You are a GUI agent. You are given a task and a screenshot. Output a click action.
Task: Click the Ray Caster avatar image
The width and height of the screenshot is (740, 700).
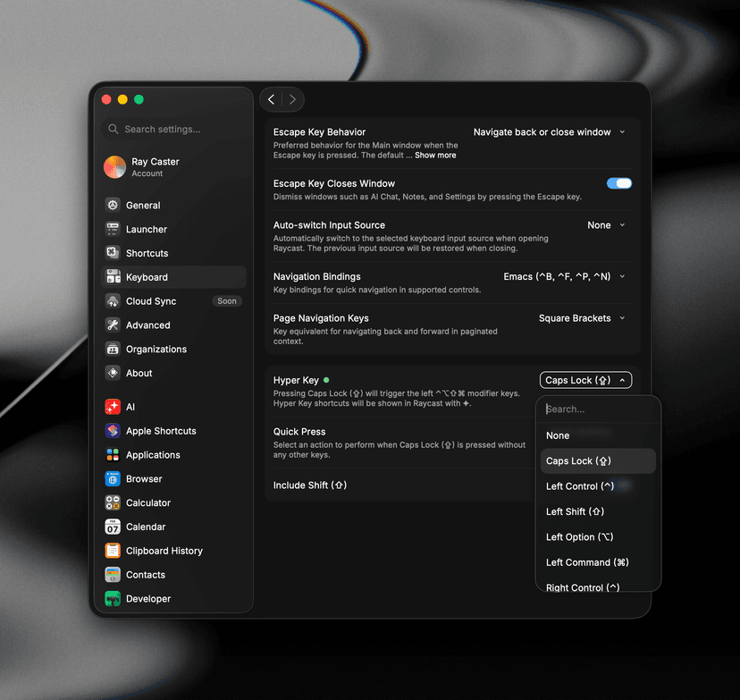114,167
